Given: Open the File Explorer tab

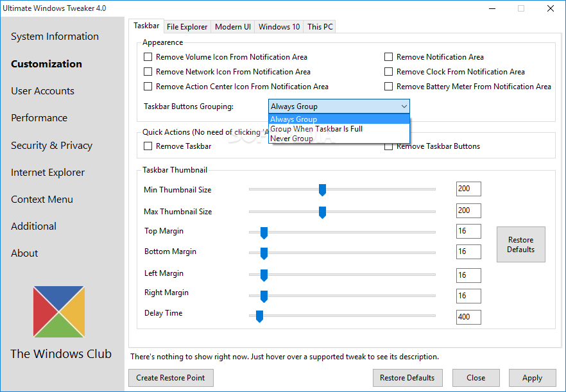Looking at the screenshot, I should click(x=187, y=27).
